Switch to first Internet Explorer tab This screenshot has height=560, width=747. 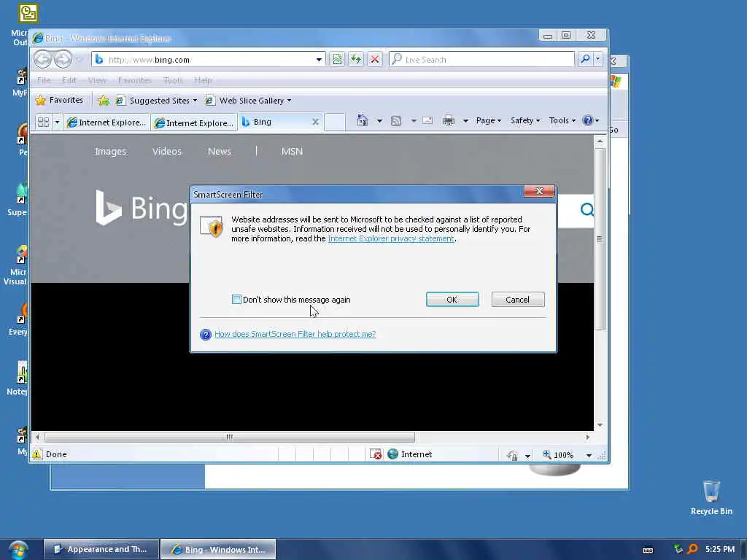point(107,122)
